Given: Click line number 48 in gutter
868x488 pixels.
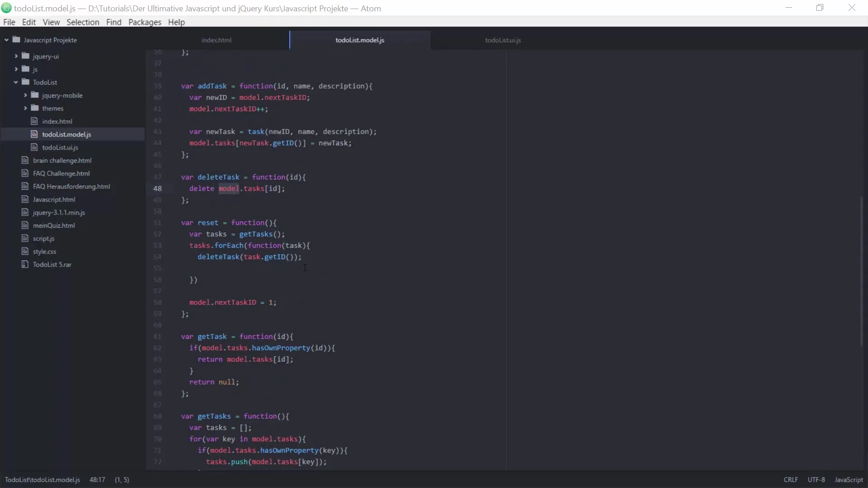Looking at the screenshot, I should point(157,188).
